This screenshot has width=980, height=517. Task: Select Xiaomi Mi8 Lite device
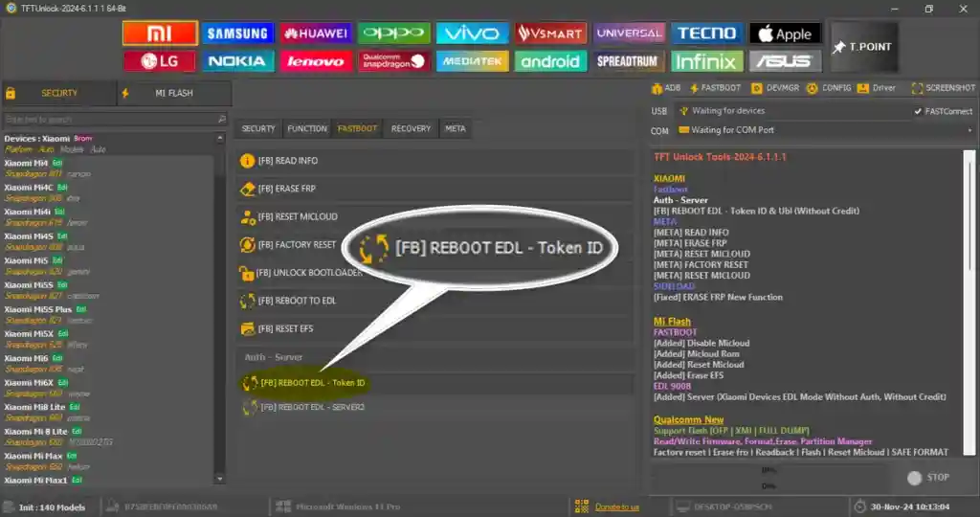[x=107, y=412]
